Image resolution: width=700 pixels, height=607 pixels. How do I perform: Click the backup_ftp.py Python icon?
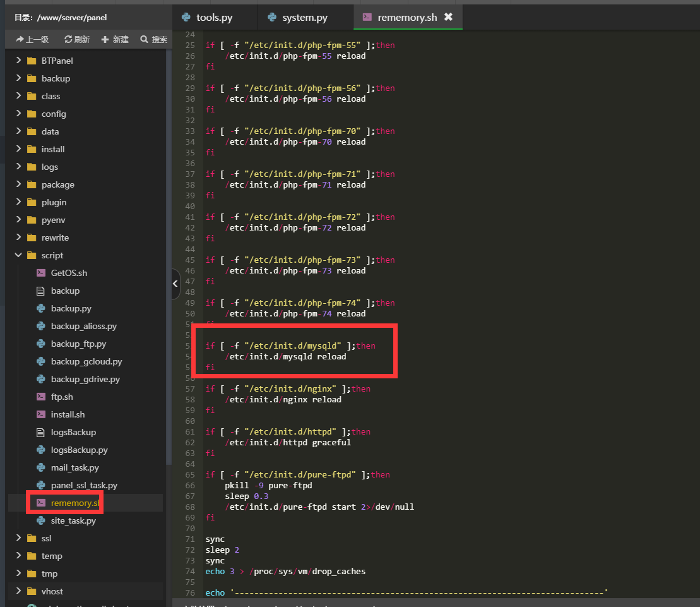tap(40, 344)
